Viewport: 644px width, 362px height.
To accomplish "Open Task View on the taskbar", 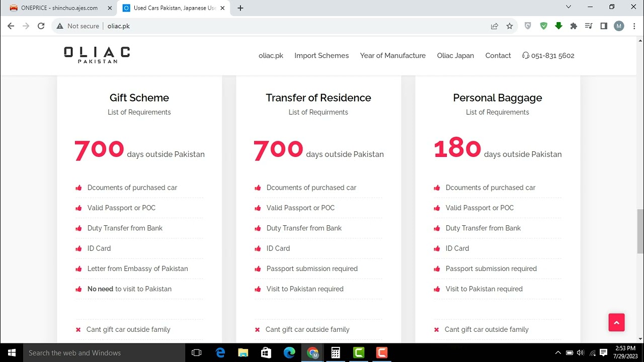I will [x=197, y=353].
